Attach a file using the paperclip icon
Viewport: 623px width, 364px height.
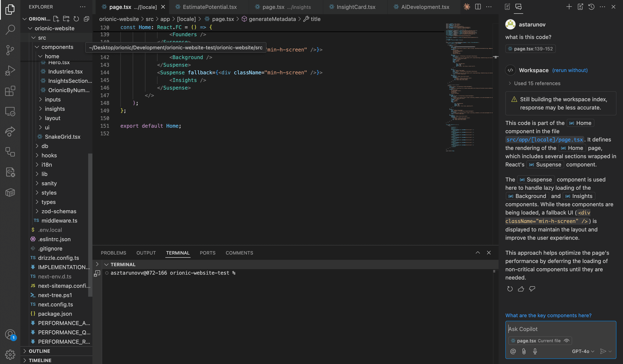[x=524, y=351]
